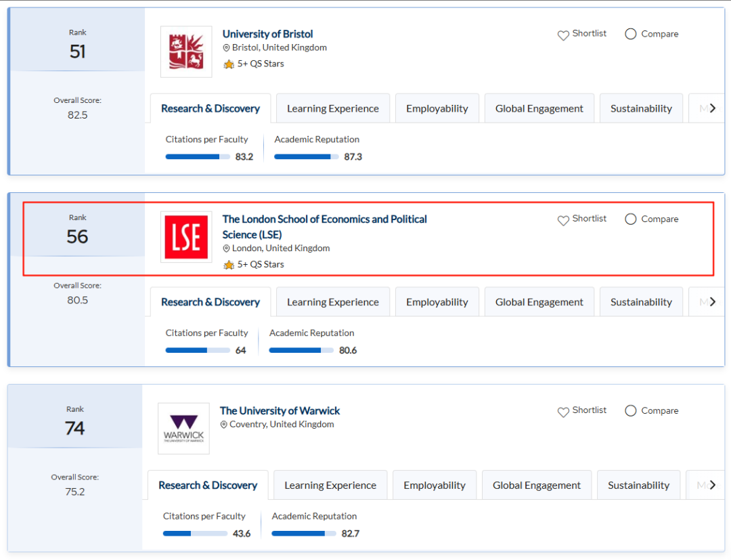This screenshot has height=560, width=731.
Task: Click the location pin beside London, United Kingdom
Action: coord(226,249)
